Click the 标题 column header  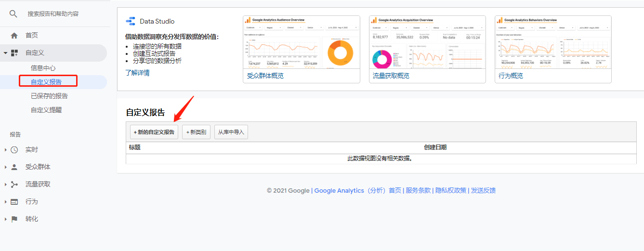coord(135,147)
